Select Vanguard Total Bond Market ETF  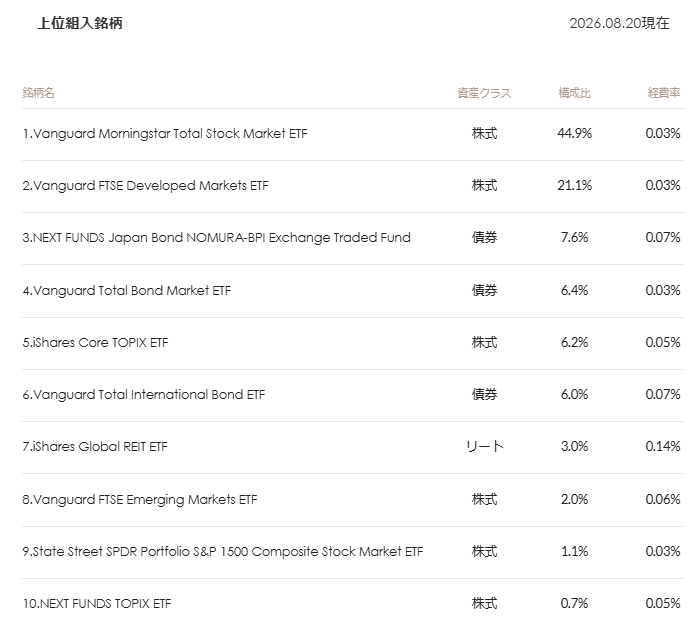point(127,290)
